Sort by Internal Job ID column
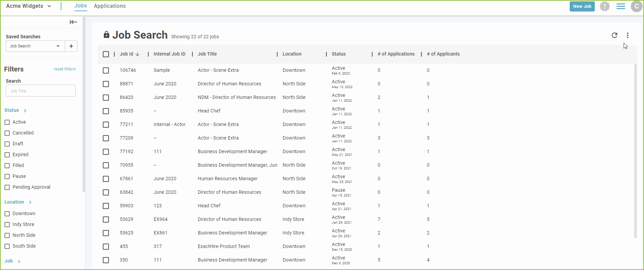This screenshot has height=270, width=644. pos(169,54)
